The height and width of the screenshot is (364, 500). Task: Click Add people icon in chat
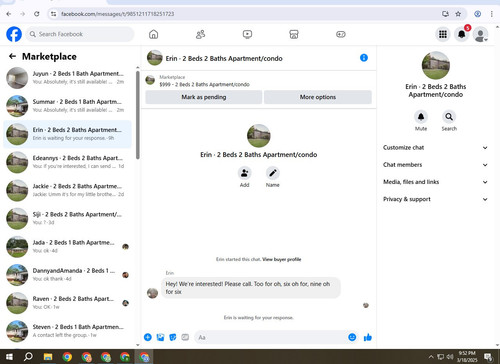tap(244, 173)
